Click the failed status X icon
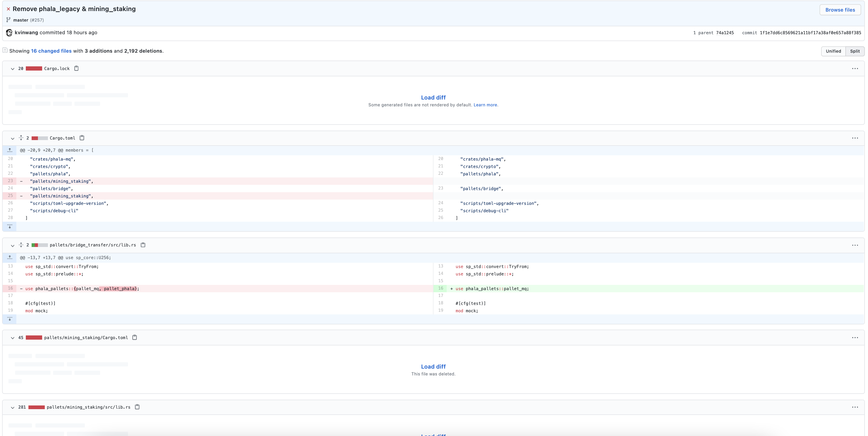The height and width of the screenshot is (436, 868). coord(8,9)
